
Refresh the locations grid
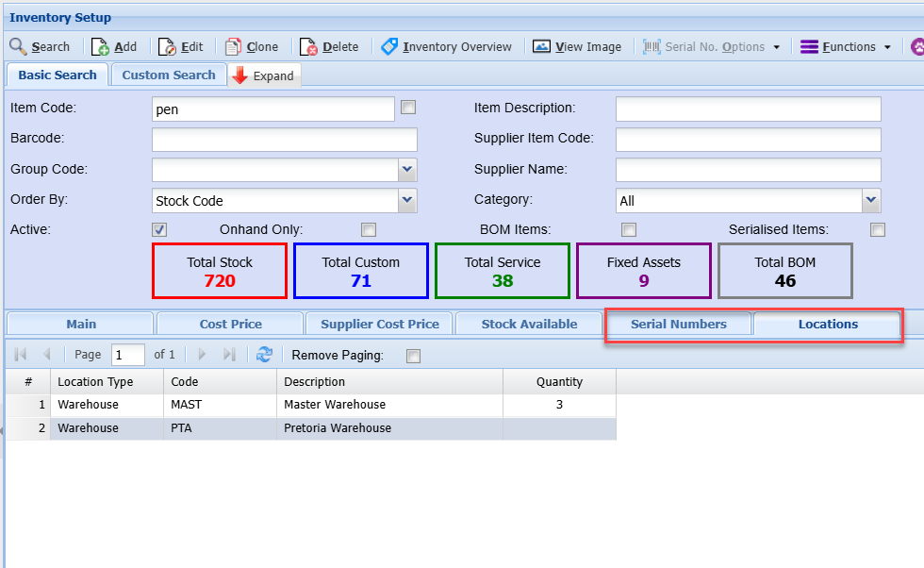coord(265,355)
